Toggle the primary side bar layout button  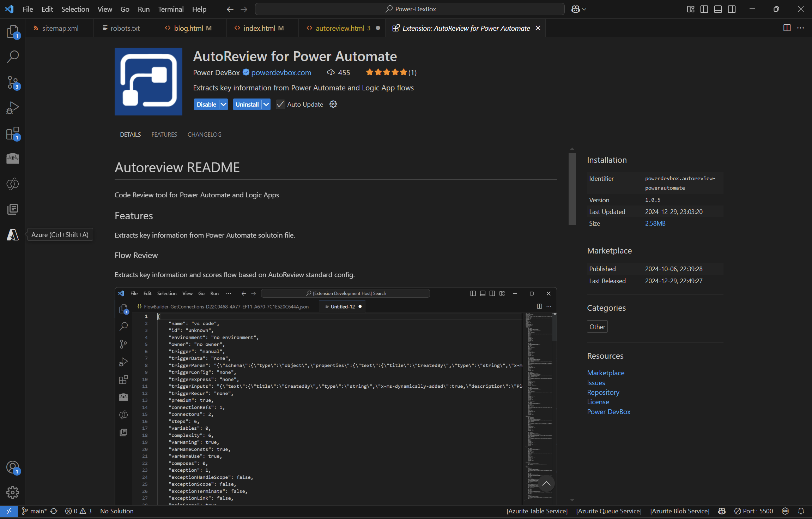[704, 9]
